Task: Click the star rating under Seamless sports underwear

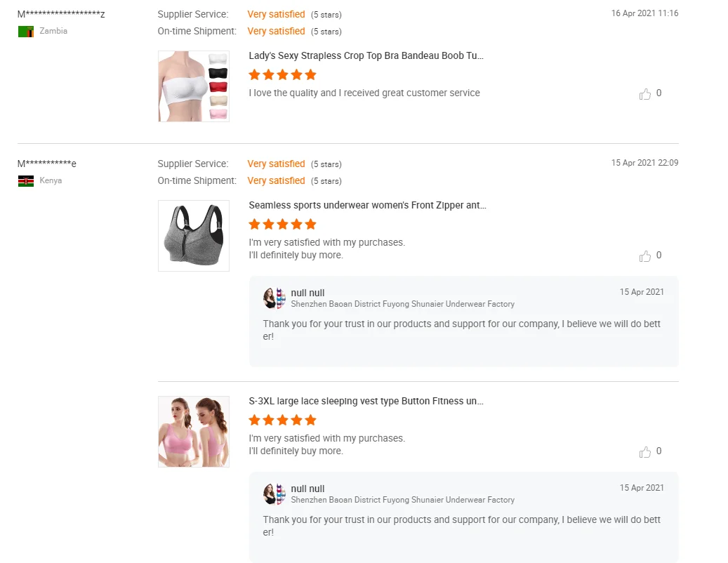Action: (282, 225)
